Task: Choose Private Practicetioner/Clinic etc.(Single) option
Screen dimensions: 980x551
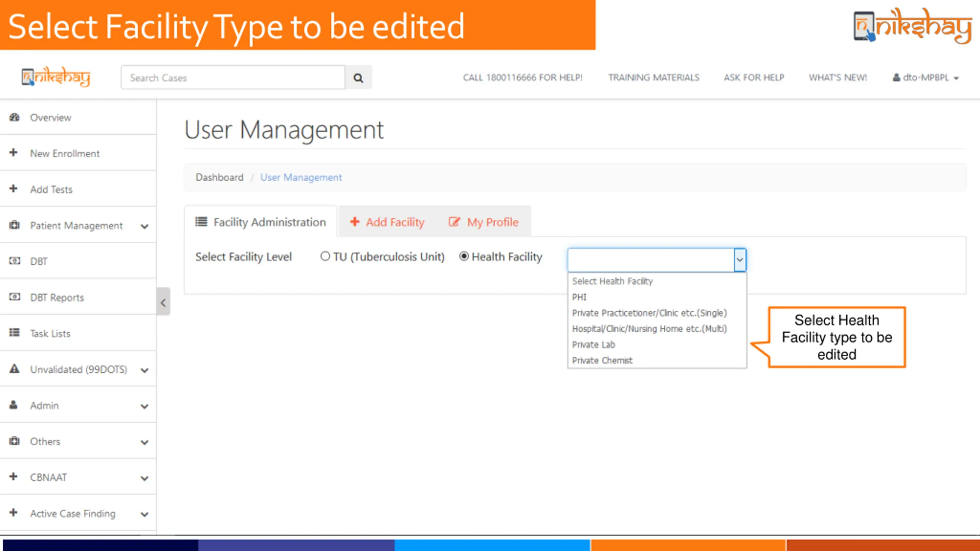Action: click(x=657, y=313)
